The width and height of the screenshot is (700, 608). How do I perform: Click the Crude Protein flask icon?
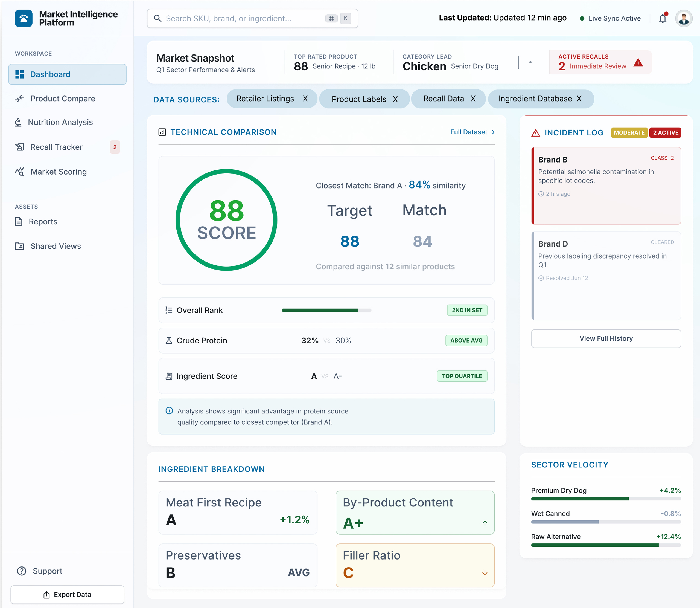pyautogui.click(x=169, y=340)
